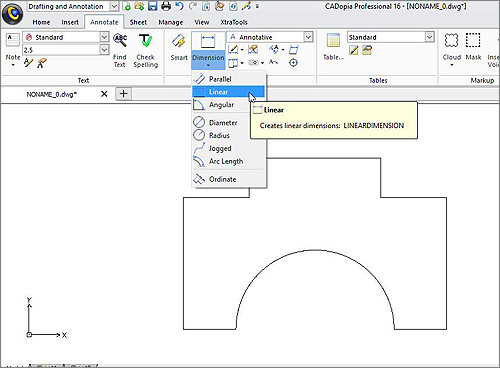
Task: Switch to the Home ribbon tab
Action: (x=41, y=22)
